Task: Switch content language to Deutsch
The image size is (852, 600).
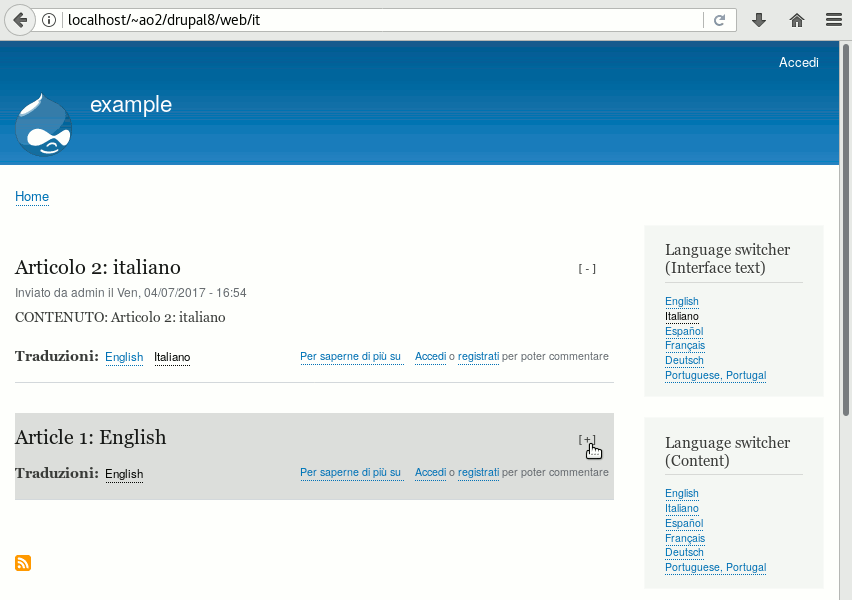Action: coord(684,553)
